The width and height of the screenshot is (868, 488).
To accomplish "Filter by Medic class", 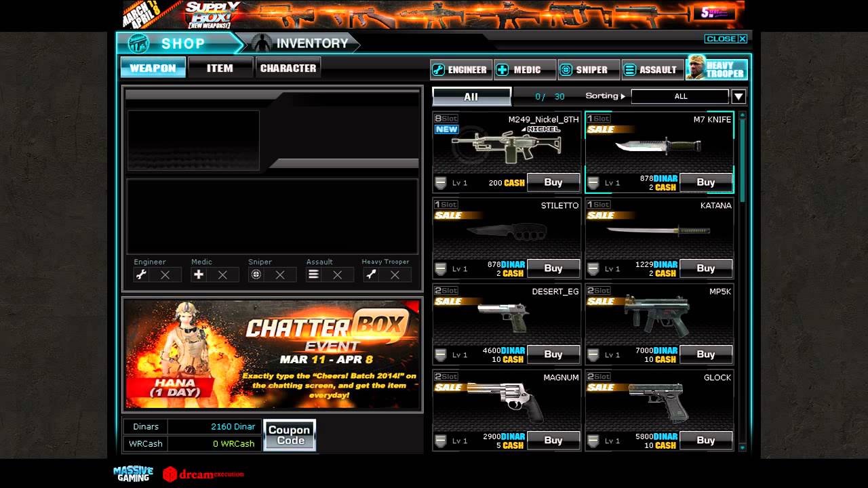I will click(x=524, y=69).
